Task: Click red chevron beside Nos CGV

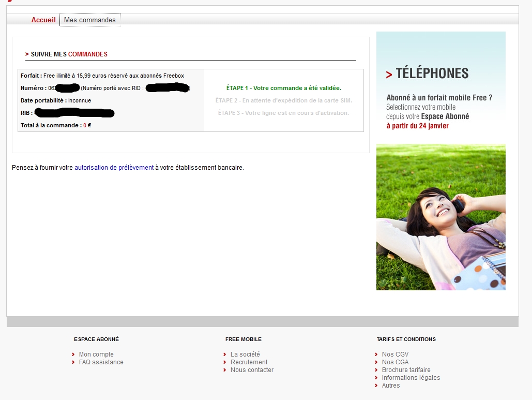Action: coord(376,354)
